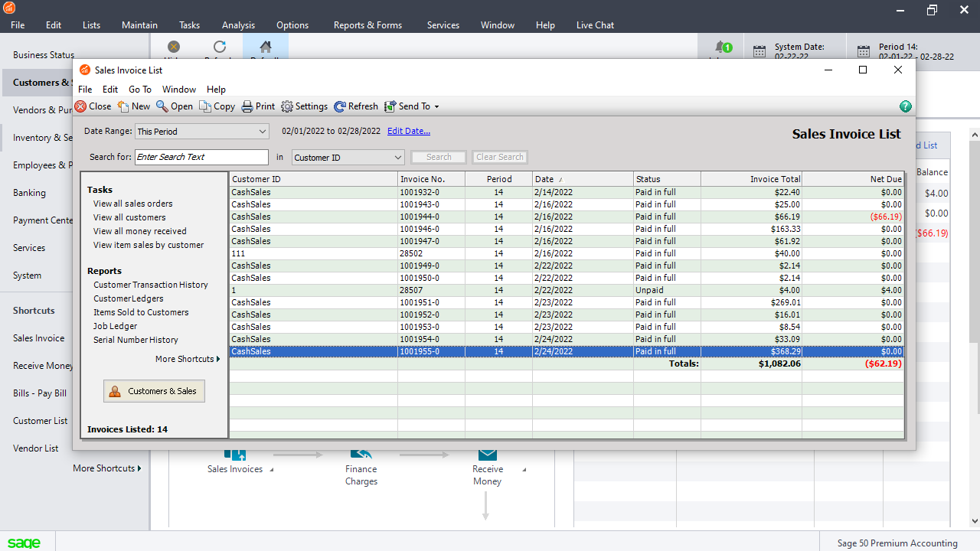The image size is (980, 551).
Task: Open View all sales orders task
Action: pyautogui.click(x=133, y=204)
